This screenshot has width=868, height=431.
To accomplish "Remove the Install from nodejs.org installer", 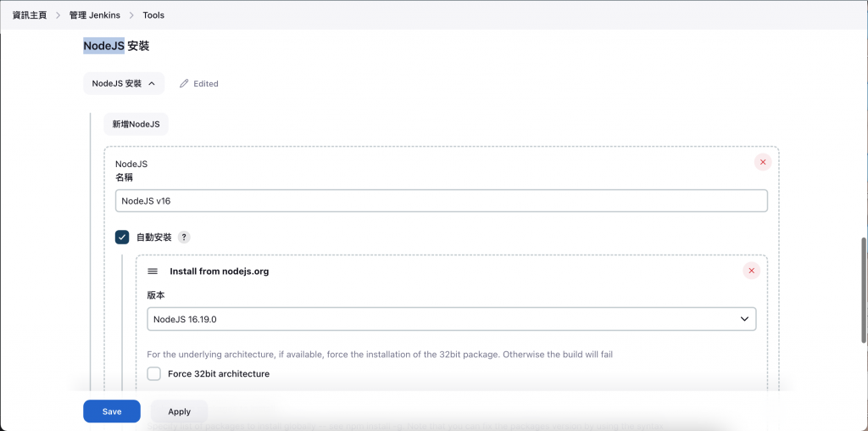I will click(751, 271).
